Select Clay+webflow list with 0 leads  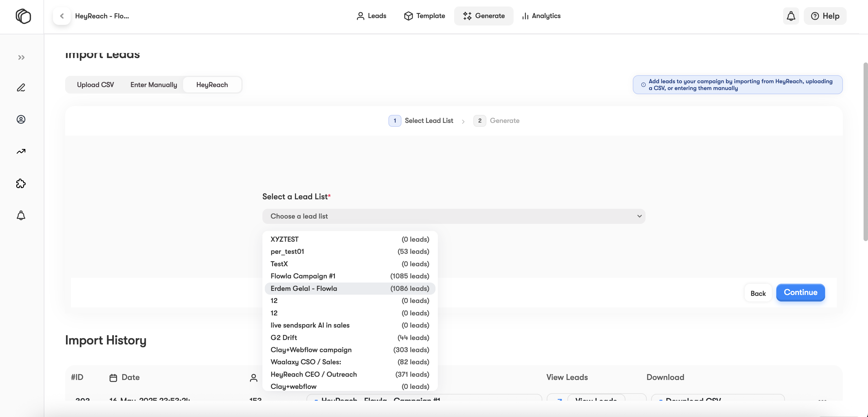350,386
